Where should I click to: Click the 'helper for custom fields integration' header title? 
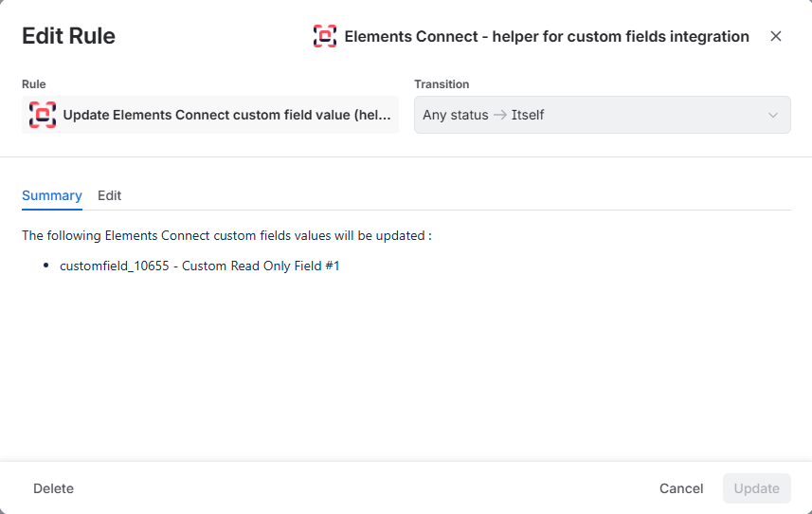tap(547, 36)
